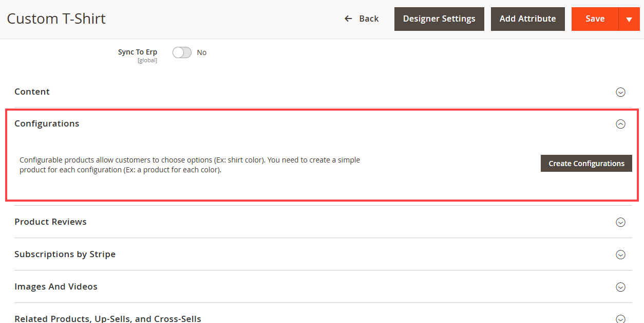The height and width of the screenshot is (323, 644).
Task: Expand the Product Reviews section title
Action: click(x=50, y=222)
